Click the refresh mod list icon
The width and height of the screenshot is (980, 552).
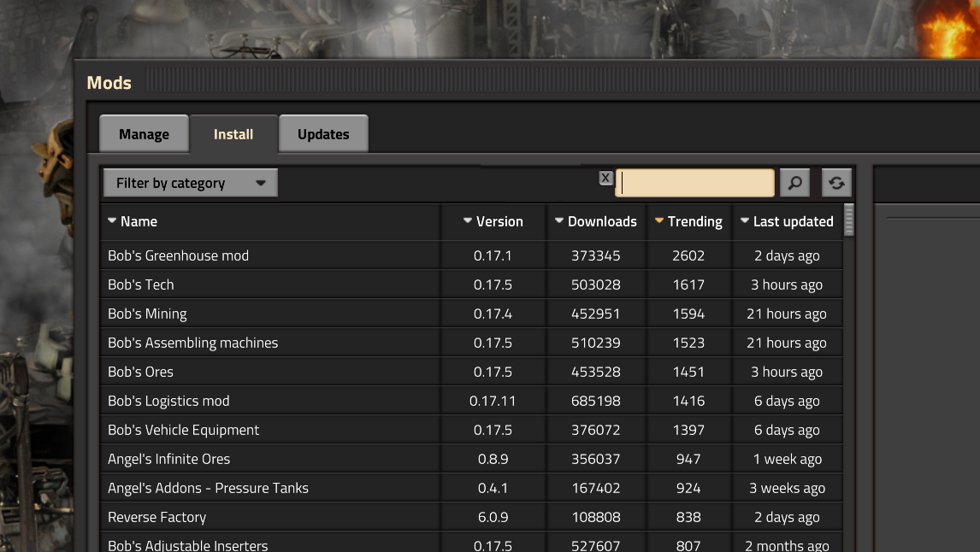pos(836,183)
